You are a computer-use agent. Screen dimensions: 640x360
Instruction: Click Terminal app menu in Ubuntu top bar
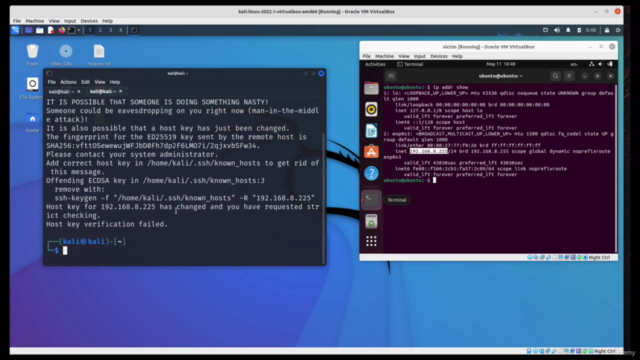tap(410, 64)
